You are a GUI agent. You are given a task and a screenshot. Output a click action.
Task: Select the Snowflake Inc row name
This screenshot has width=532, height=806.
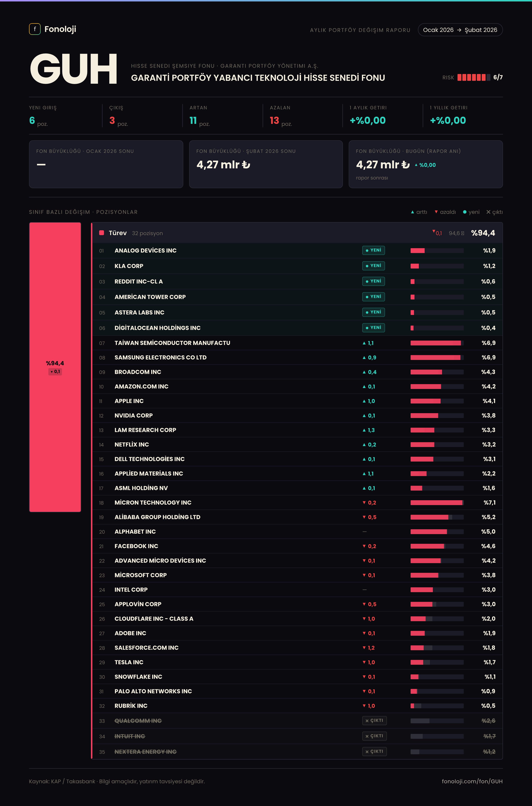click(138, 677)
